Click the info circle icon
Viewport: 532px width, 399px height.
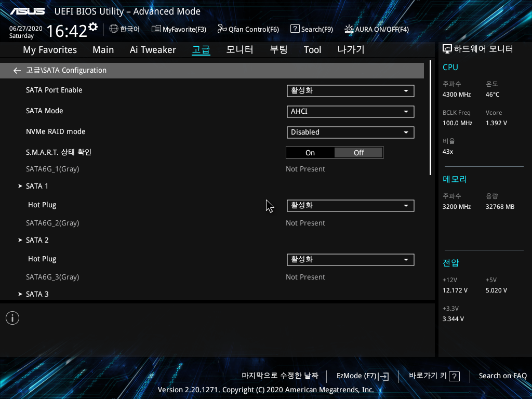(x=12, y=318)
